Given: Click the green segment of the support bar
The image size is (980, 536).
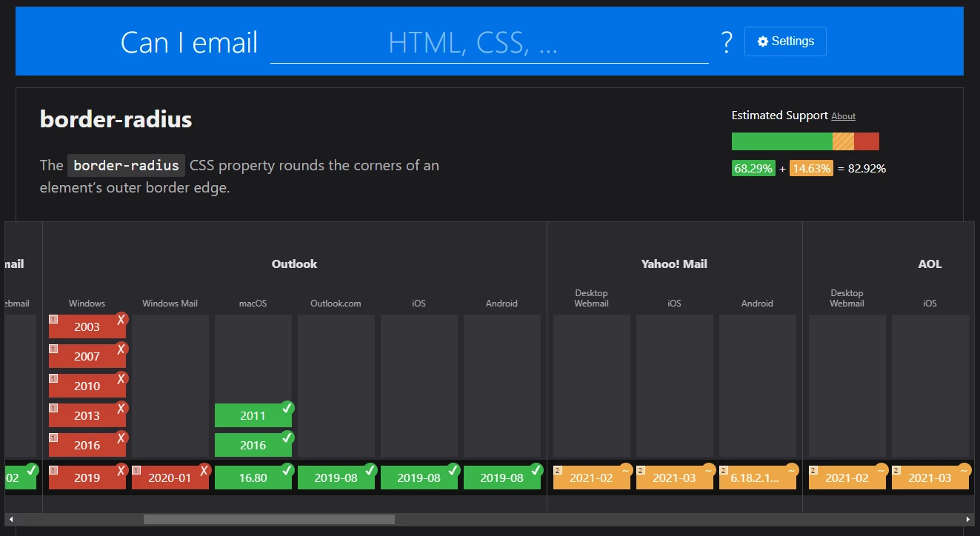Looking at the screenshot, I should [x=782, y=141].
